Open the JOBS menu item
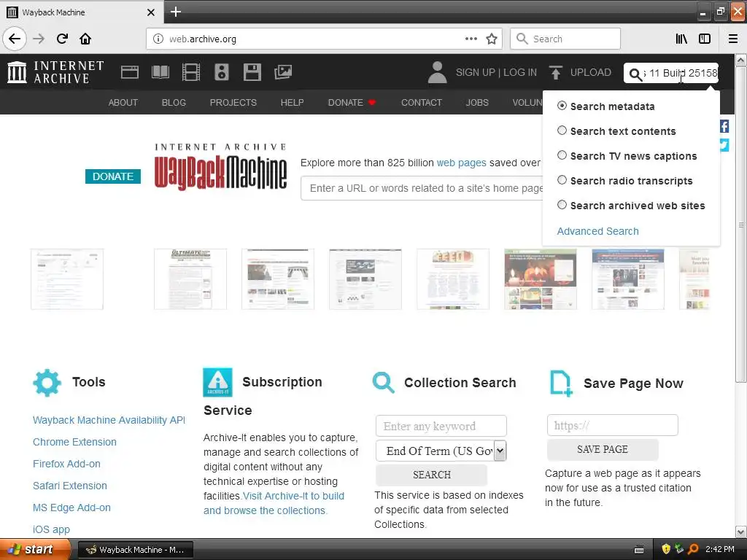 pyautogui.click(x=477, y=102)
